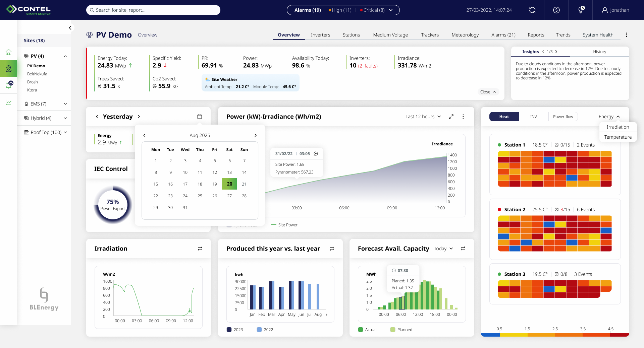This screenshot has height=348, width=644.
Task: Pick the 27th in the Aug 2025 calendar
Action: point(229,196)
